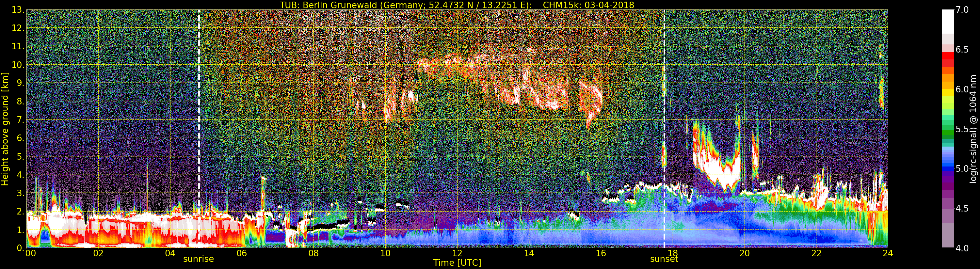
Task: Click the Height above ground axis label
Action: point(5,129)
